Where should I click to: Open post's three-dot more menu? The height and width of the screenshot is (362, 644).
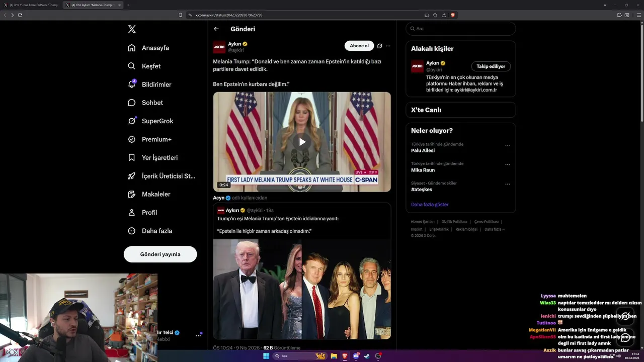click(388, 46)
